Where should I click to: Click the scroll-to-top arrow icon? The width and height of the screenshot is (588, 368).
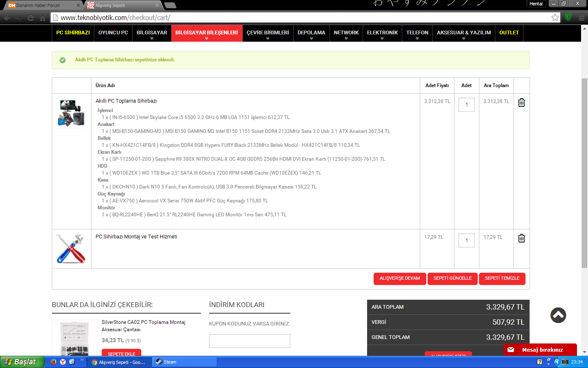click(x=558, y=315)
